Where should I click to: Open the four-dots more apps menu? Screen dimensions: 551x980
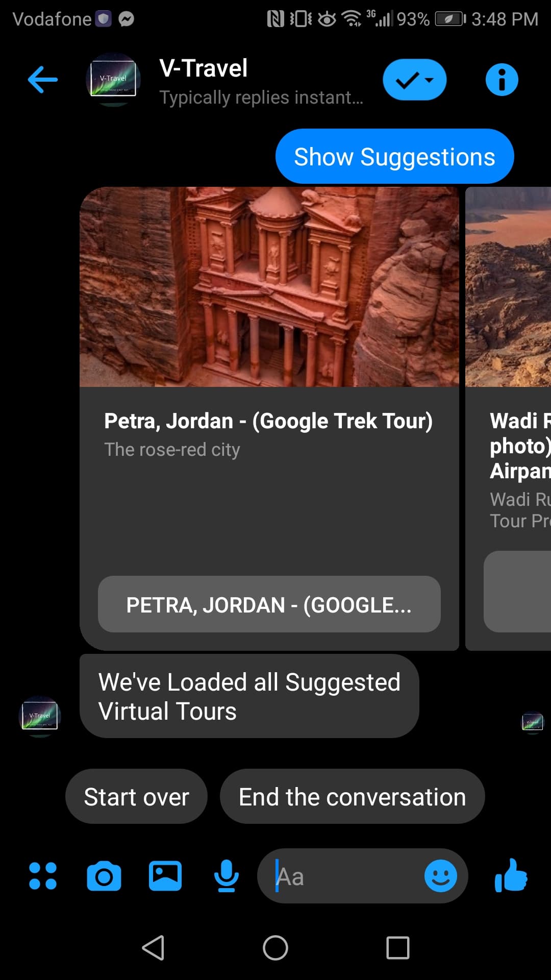tap(43, 876)
